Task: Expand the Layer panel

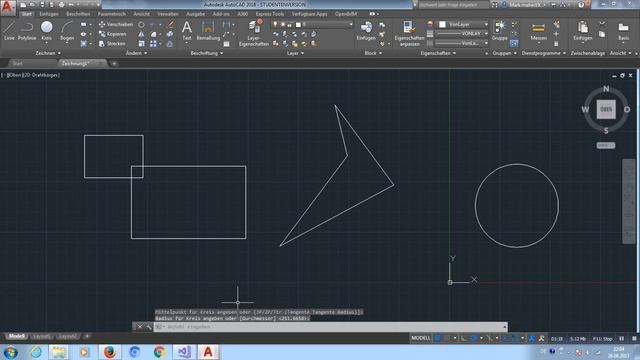Action: point(295,53)
